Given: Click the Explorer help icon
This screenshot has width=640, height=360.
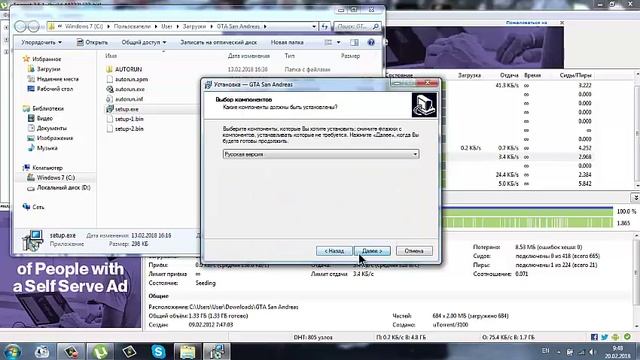Looking at the screenshot, I should tap(371, 42).
